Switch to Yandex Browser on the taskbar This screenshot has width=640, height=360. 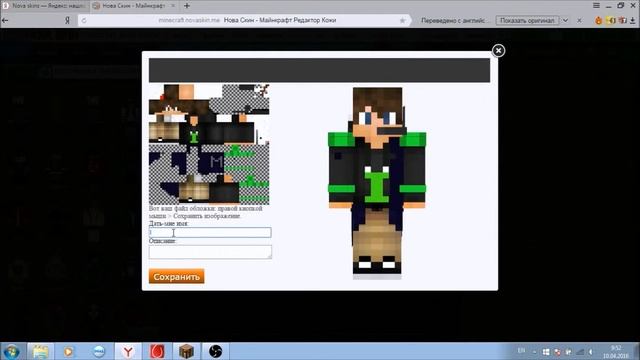[x=128, y=351]
